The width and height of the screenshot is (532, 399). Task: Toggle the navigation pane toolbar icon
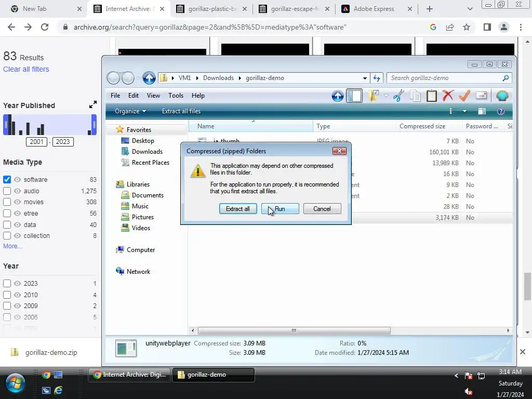pos(354,96)
